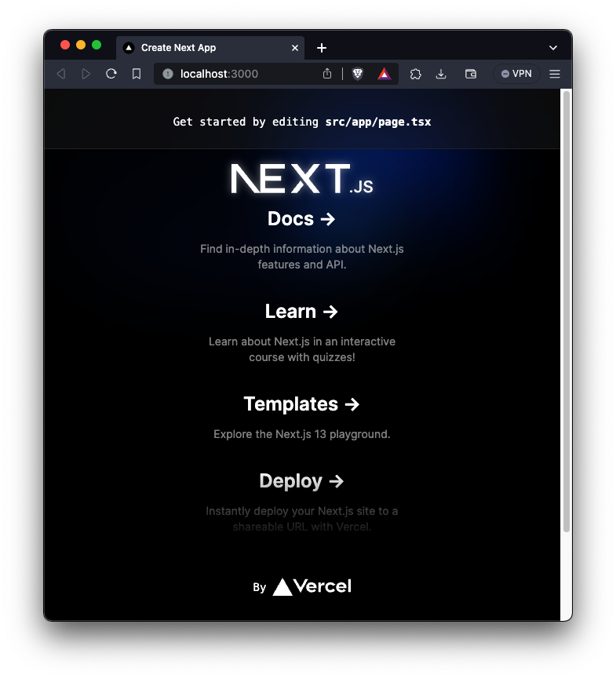616x679 pixels.
Task: Click 'Find in-depth information about Next.js' text
Action: 302,249
